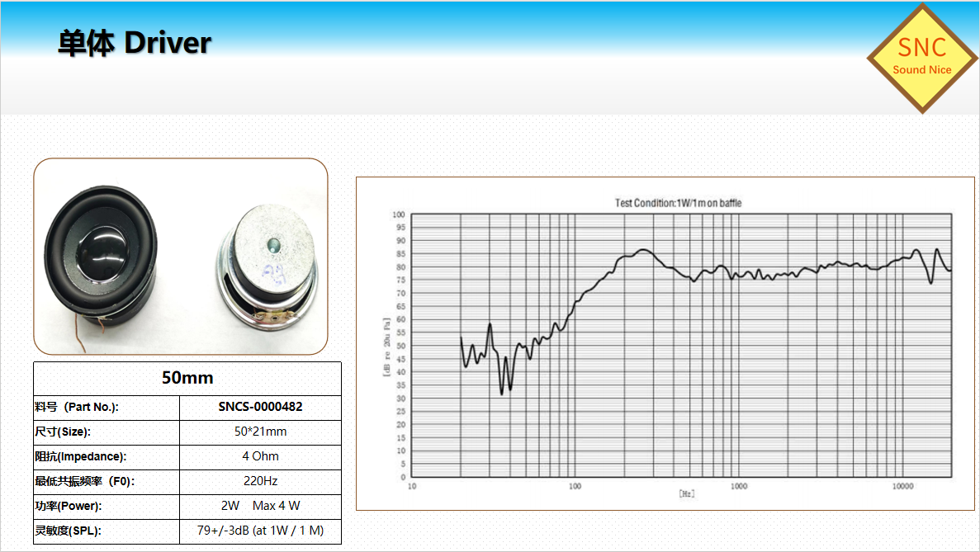Viewport: 980px width, 552px height.
Task: Select the '50*21mm' size value cell
Action: [260, 432]
